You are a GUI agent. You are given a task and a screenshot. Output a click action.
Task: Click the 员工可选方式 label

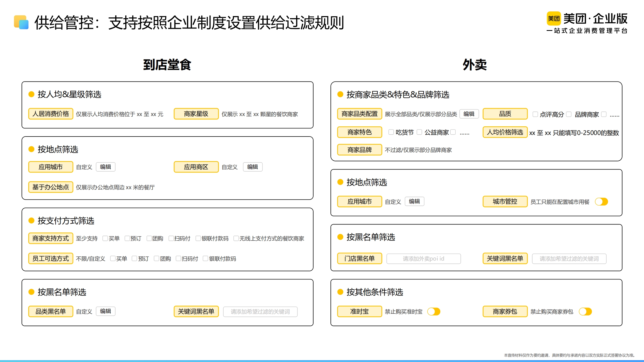point(51,258)
